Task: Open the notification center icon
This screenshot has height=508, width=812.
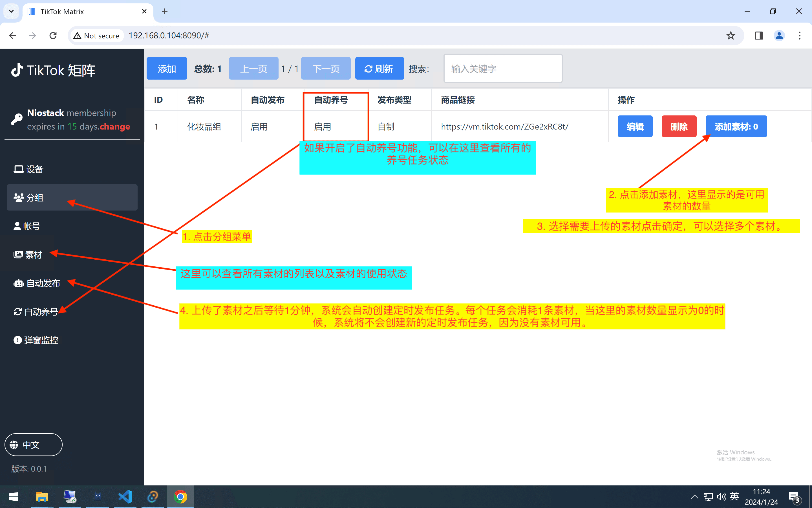Action: (x=795, y=497)
